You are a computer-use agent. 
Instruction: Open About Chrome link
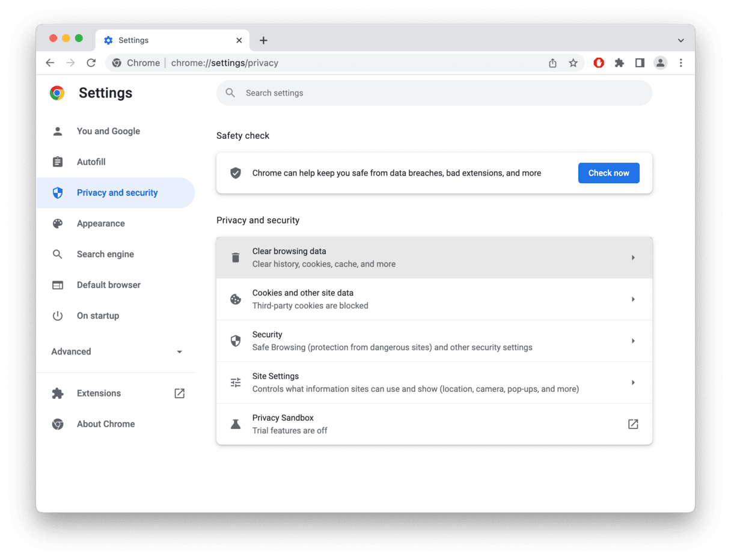(105, 424)
